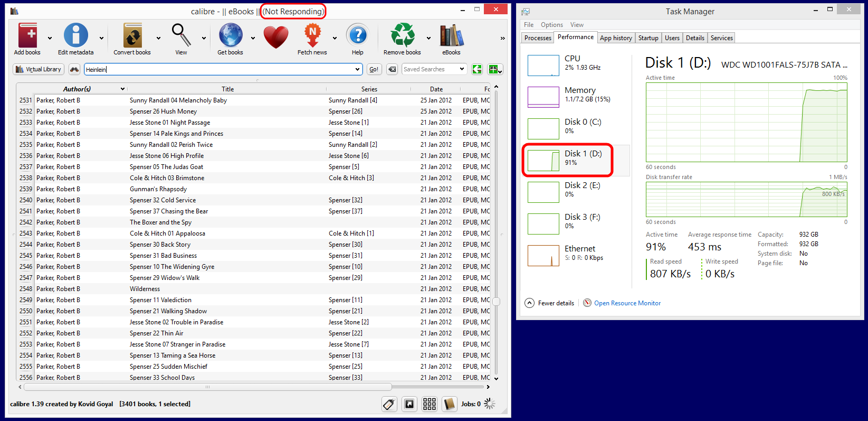The width and height of the screenshot is (868, 421).
Task: Click the green copy saved search icon
Action: pyautogui.click(x=477, y=69)
